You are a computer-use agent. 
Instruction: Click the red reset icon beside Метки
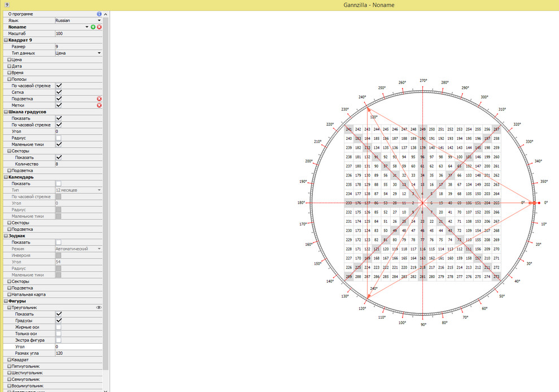pos(99,105)
